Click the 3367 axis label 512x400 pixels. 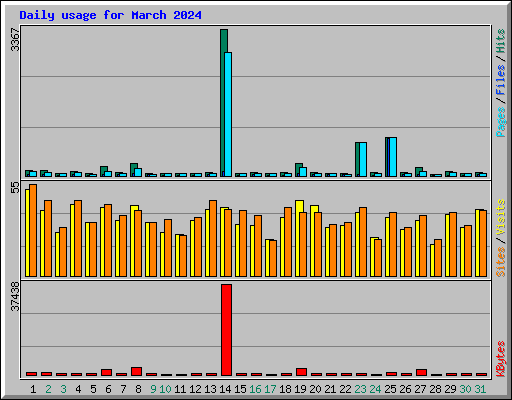(15, 40)
